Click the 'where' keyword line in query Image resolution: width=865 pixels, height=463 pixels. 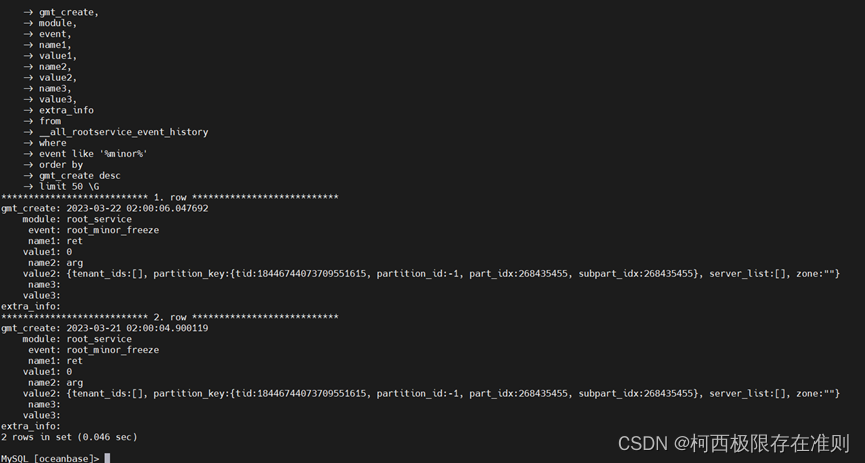pyautogui.click(x=53, y=143)
